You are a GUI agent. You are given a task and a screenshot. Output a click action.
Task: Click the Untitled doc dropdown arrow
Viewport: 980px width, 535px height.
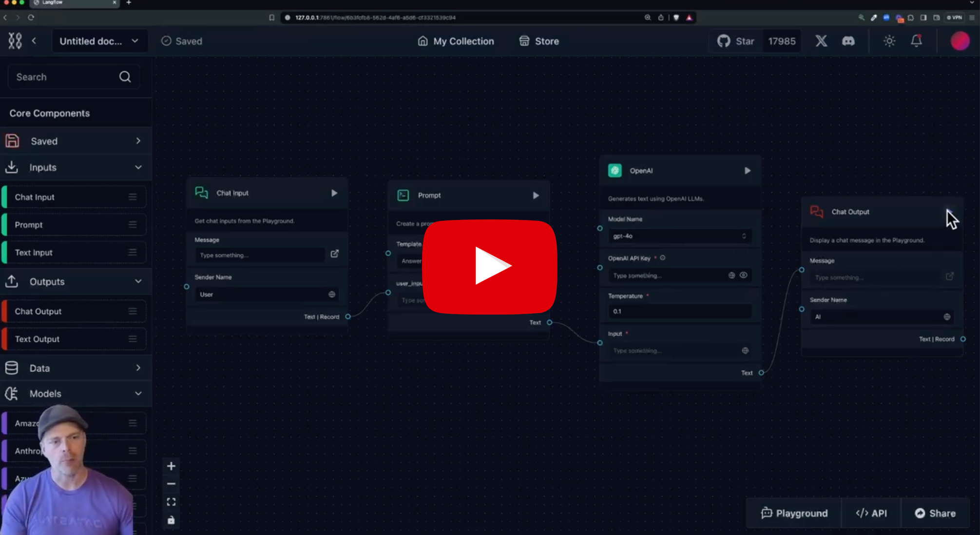click(x=135, y=41)
